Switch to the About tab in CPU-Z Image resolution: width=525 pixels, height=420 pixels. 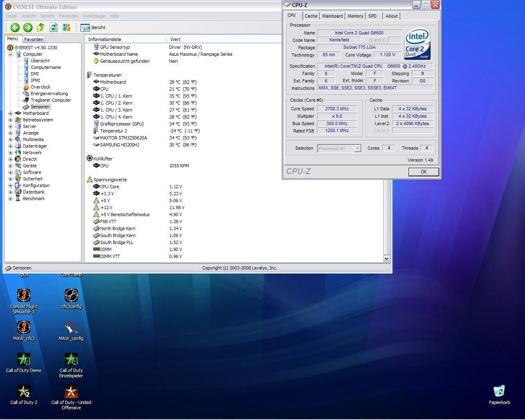tap(391, 16)
